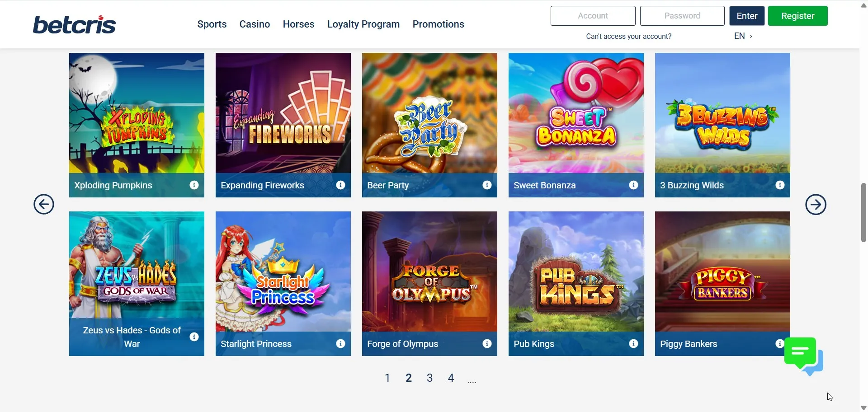Advance carousel with the right arrow
The image size is (868, 412).
point(816,205)
